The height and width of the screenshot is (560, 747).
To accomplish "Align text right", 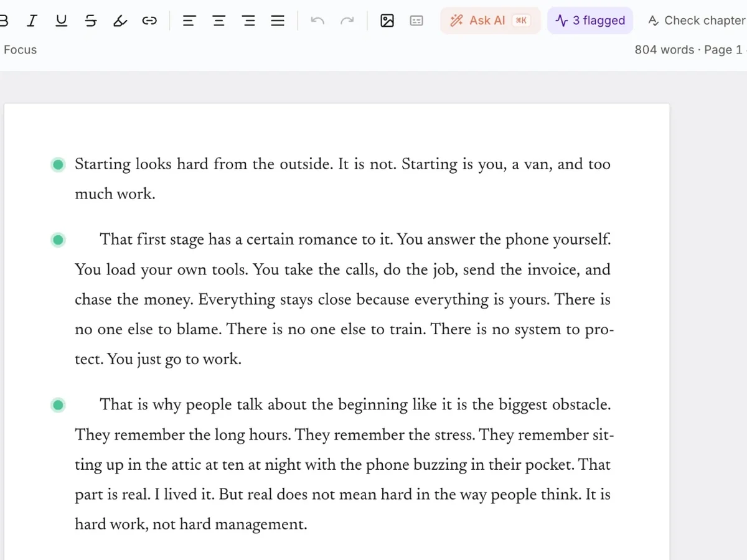I will coord(248,21).
